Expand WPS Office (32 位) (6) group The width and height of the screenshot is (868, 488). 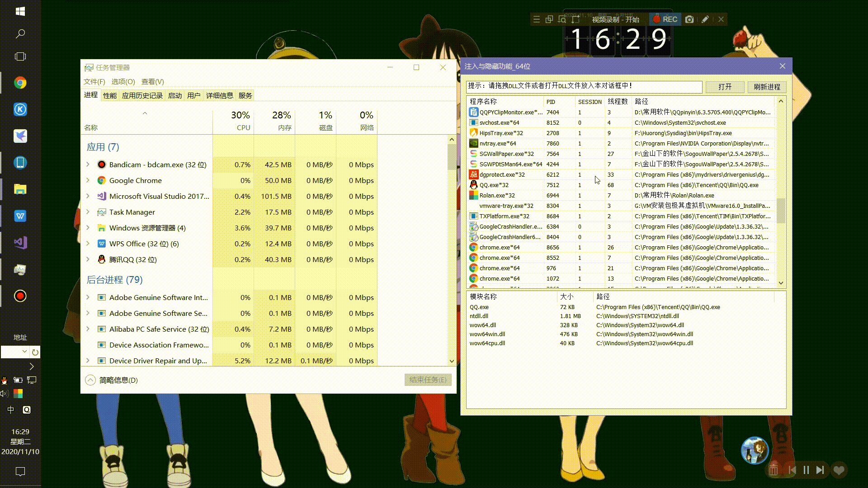point(88,244)
